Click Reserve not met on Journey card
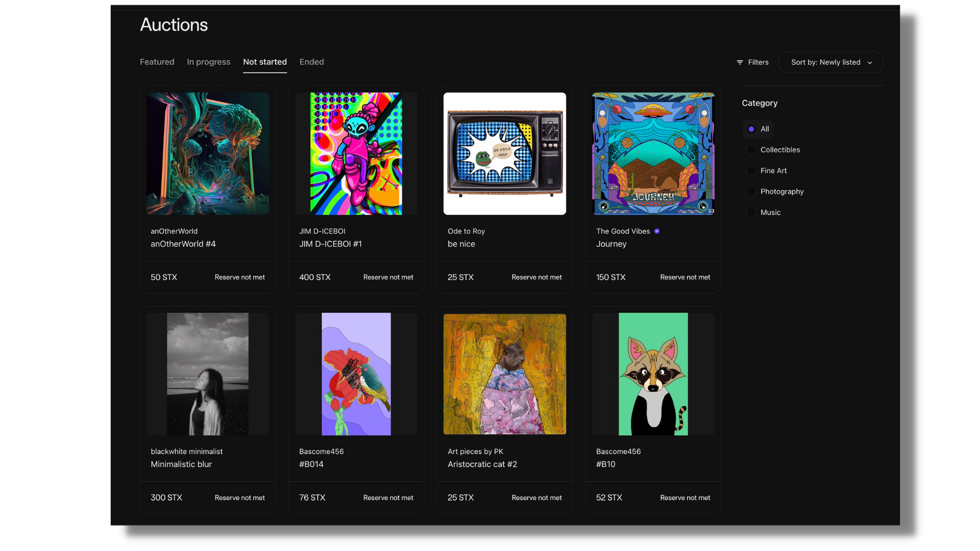 coord(685,277)
